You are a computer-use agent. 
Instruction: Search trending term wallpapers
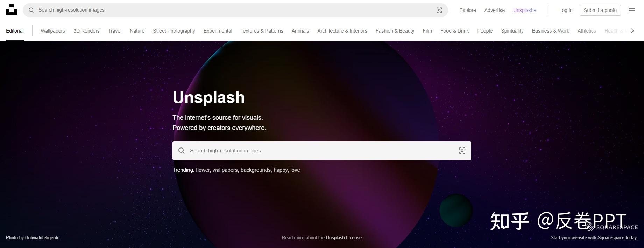(225, 170)
